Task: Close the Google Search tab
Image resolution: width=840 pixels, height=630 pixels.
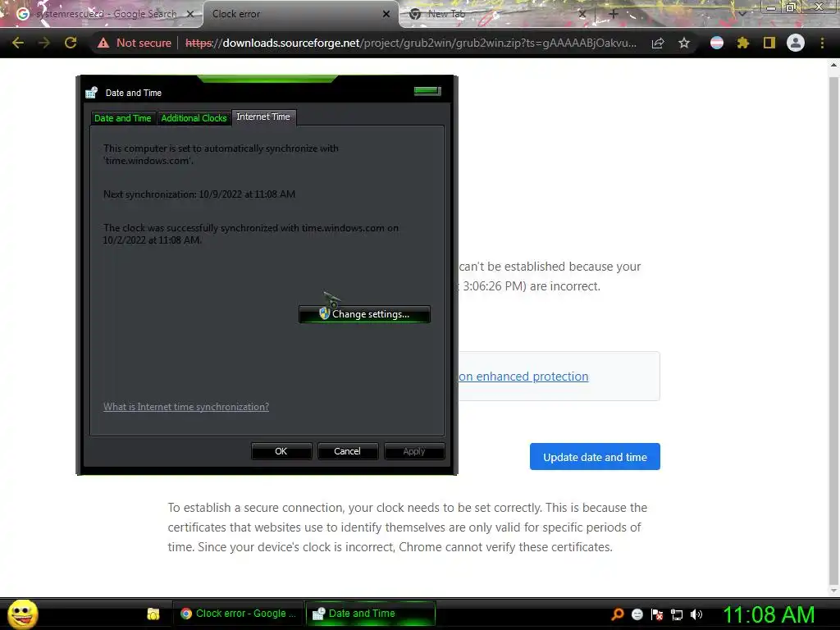Action: (189, 14)
